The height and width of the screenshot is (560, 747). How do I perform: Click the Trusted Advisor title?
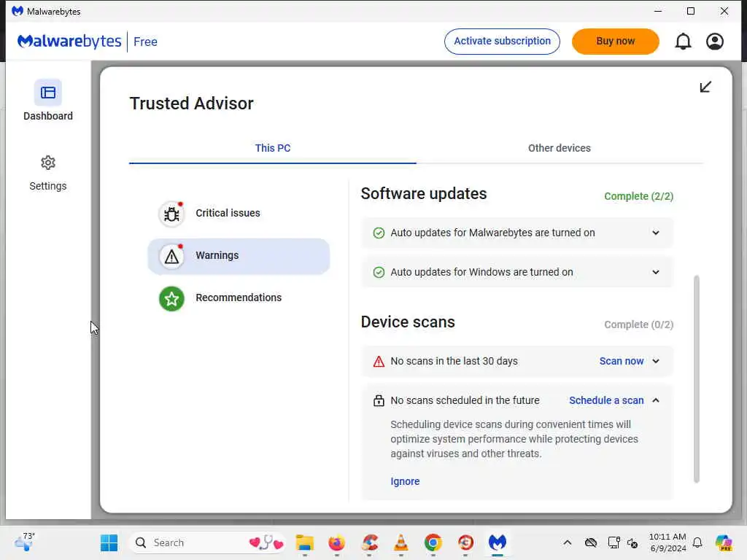click(x=192, y=104)
